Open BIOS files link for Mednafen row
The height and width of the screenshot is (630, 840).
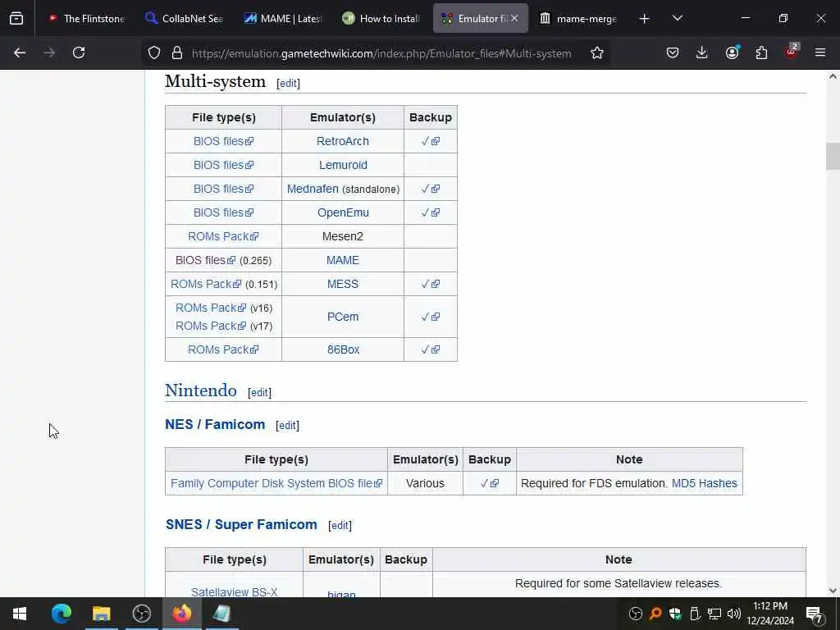point(223,189)
